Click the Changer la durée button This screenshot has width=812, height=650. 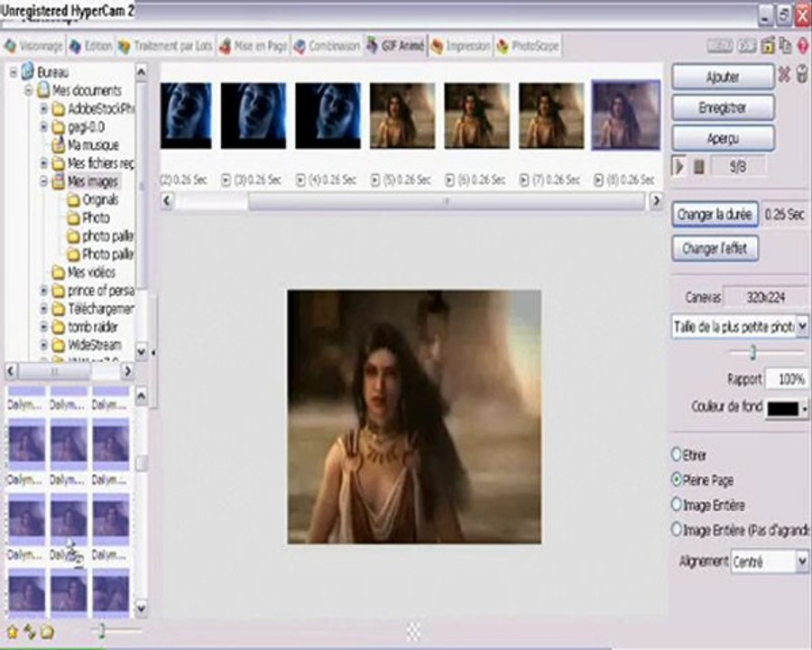point(715,214)
